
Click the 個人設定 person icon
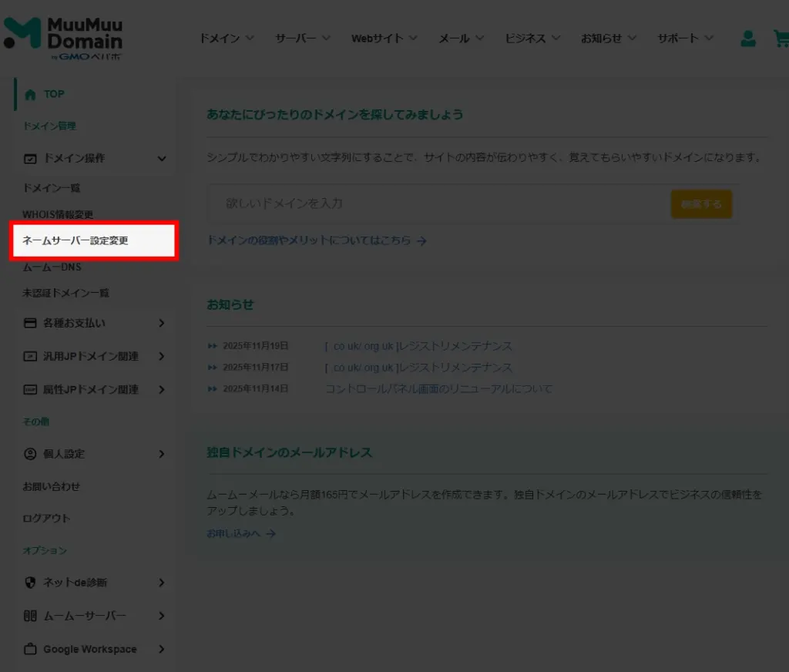coord(30,454)
